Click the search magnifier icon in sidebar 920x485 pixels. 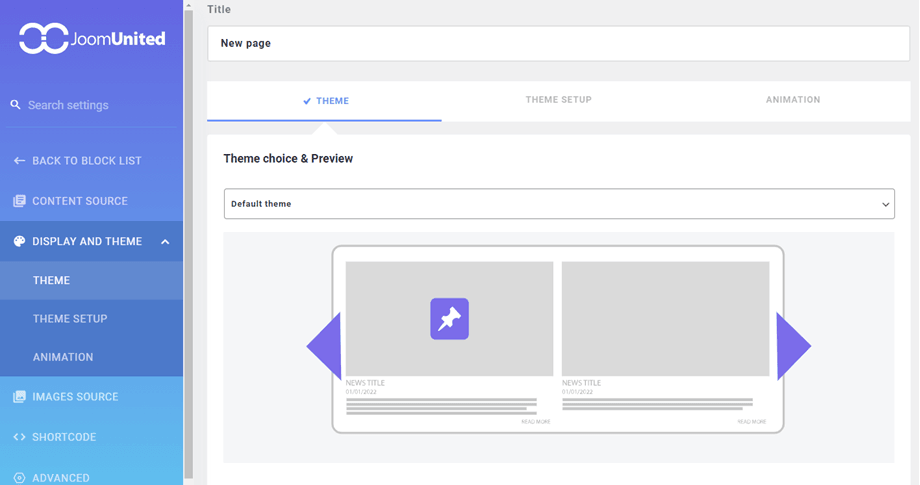[16, 105]
